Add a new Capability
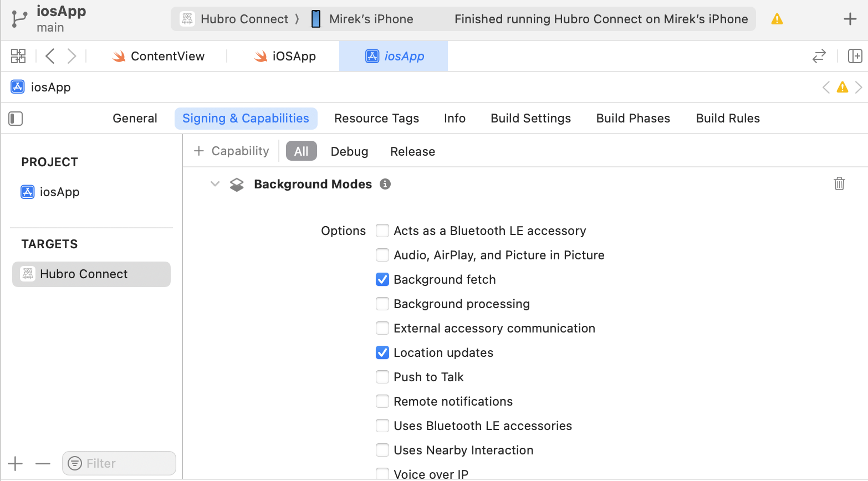Image resolution: width=868 pixels, height=481 pixels. point(232,151)
